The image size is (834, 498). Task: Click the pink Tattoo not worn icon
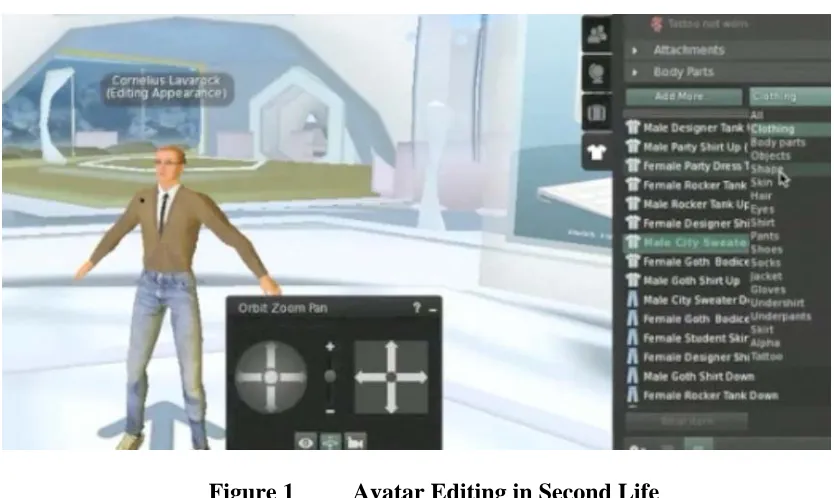[657, 24]
